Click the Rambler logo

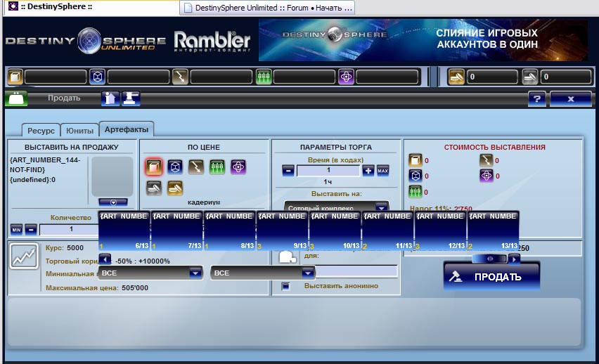[x=212, y=41]
